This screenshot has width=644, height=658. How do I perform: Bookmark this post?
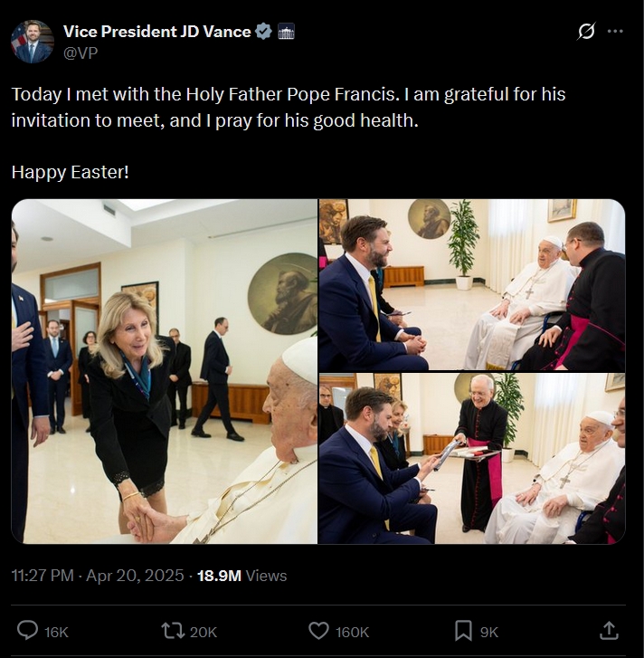(x=463, y=631)
